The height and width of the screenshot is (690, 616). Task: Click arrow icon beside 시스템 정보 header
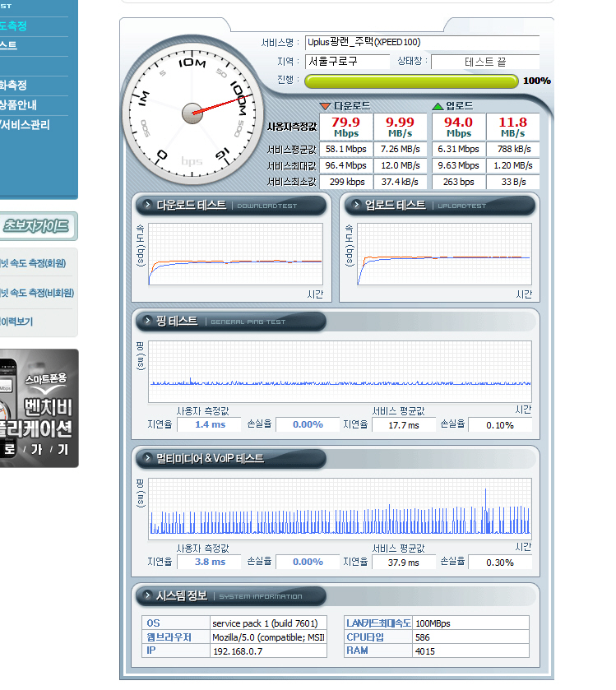148,595
